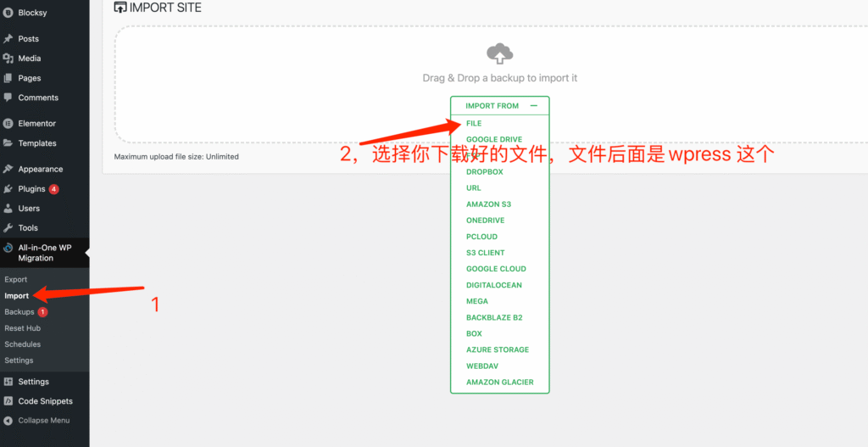The image size is (868, 447).
Task: Click the Blocksy logo icon
Action: (8, 13)
